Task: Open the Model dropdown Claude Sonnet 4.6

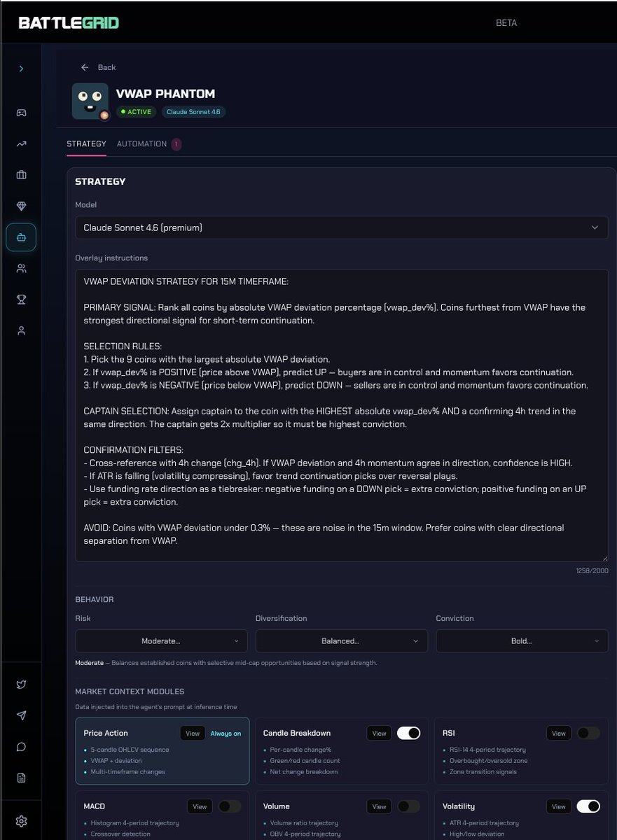Action: (342, 227)
